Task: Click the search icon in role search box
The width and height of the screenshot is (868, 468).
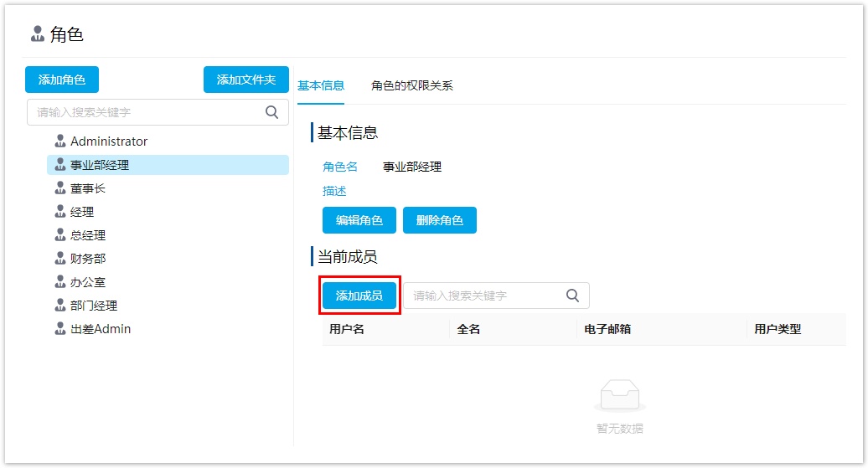Action: [x=271, y=112]
